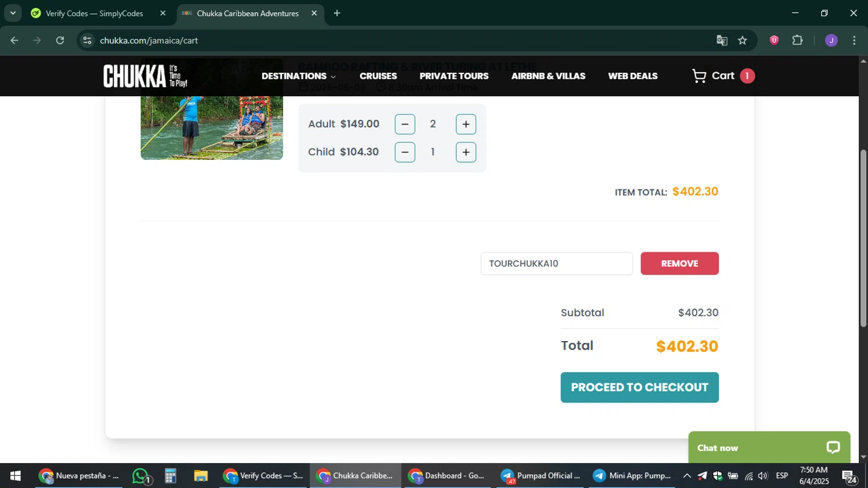Click the Chukka logo
The height and width of the screenshot is (488, 868).
pos(145,76)
